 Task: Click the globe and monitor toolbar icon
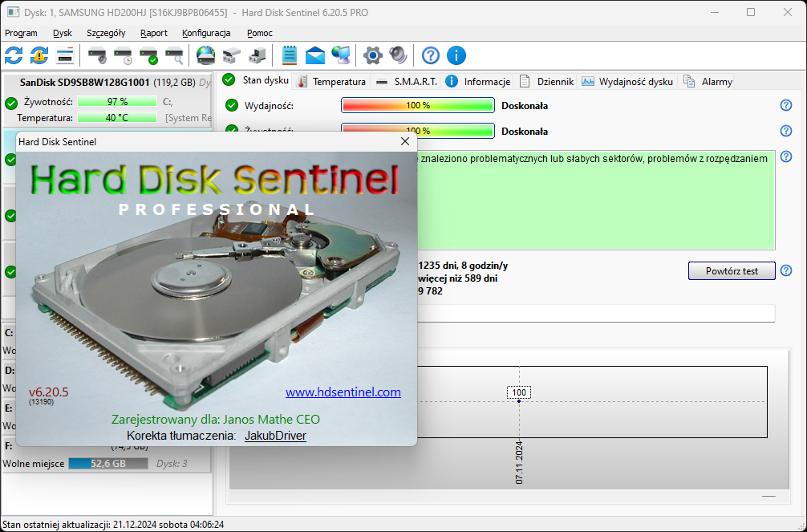pyautogui.click(x=341, y=55)
